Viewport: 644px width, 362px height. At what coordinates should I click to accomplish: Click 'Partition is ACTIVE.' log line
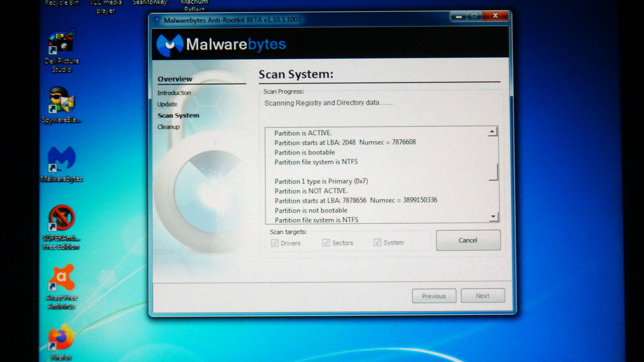303,133
